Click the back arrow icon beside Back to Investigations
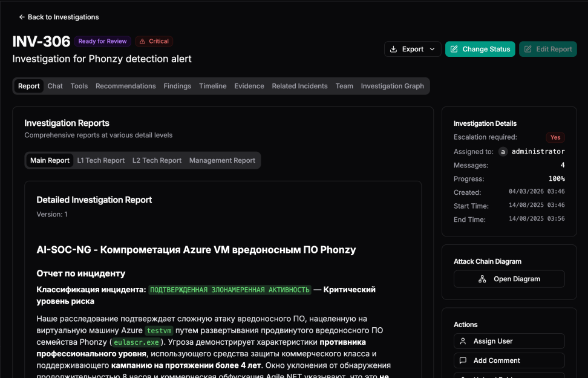The width and height of the screenshot is (588, 378). click(x=22, y=17)
